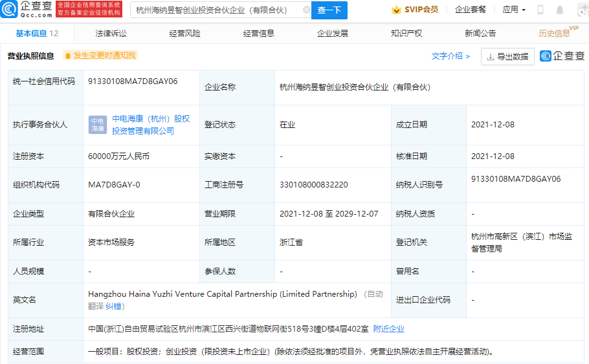Viewport: 589px width, 364px height.
Task: Open the 中电海康（杭州）股权投资管理有限公司 link
Action: pyautogui.click(x=150, y=125)
